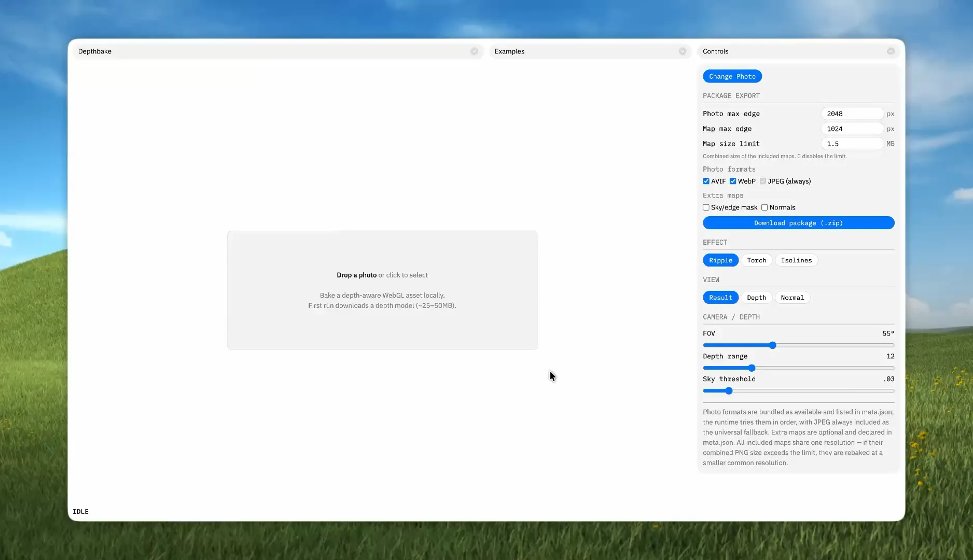Enable the Sky/edge mask extra map

tap(706, 207)
